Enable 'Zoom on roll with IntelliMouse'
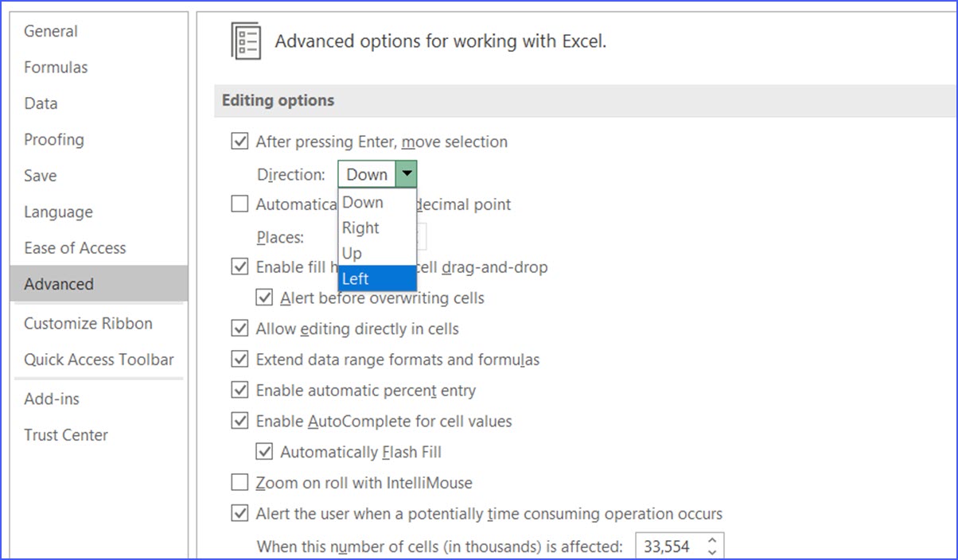 240,482
